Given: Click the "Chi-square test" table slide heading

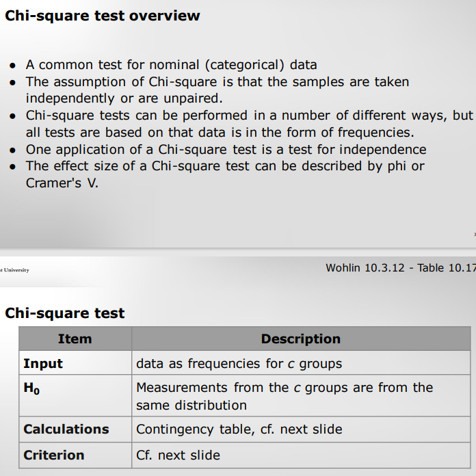Looking at the screenshot, I should 65,313.
